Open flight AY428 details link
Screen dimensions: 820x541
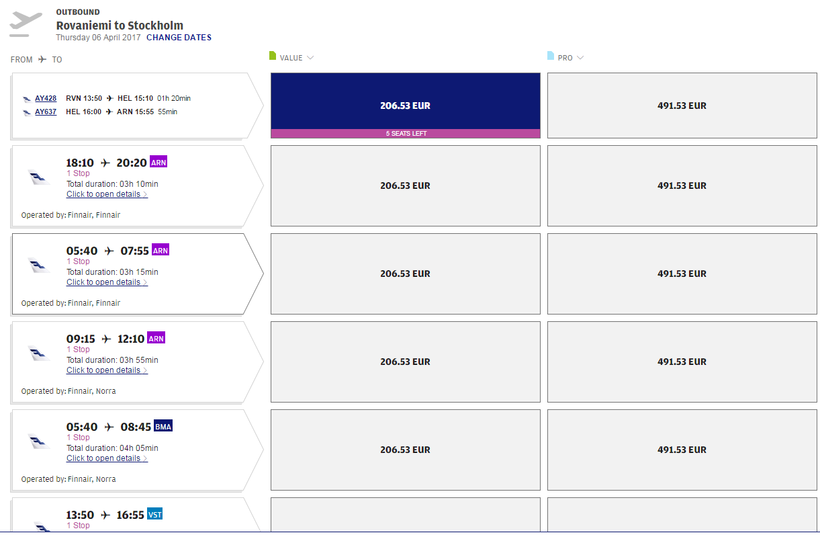point(45,98)
